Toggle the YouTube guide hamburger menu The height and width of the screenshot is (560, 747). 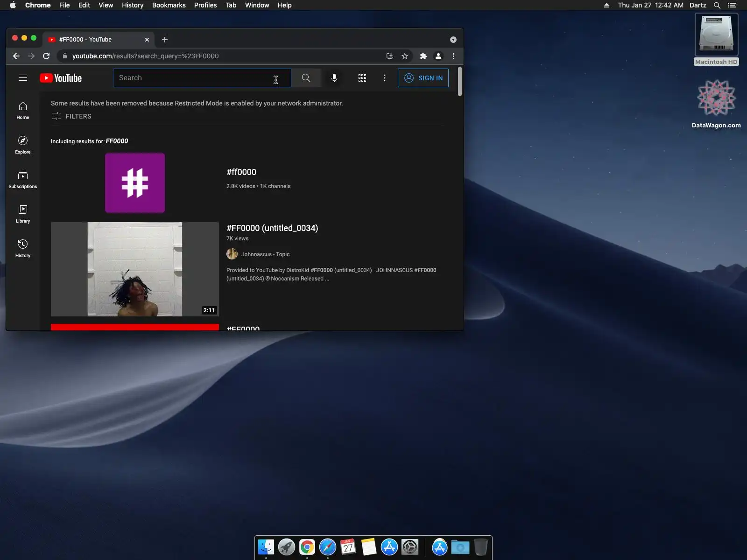(23, 78)
